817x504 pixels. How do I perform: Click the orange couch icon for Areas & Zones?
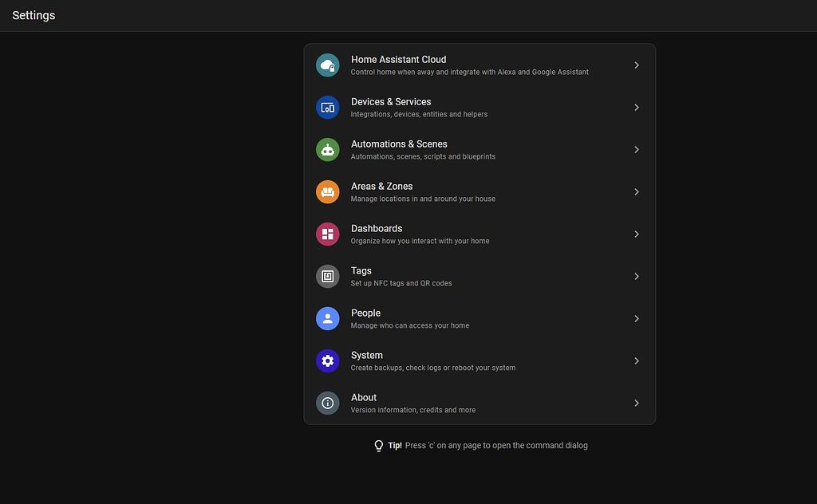[x=327, y=191]
